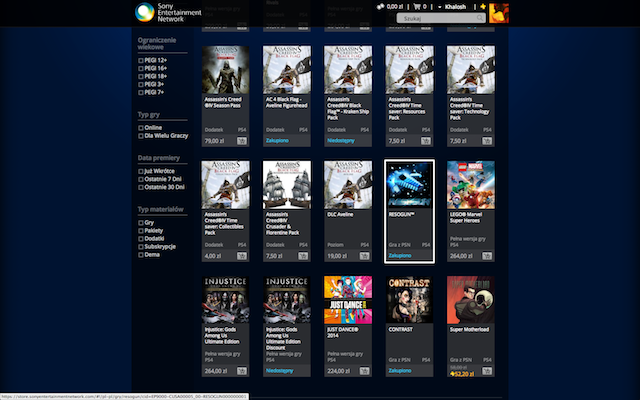Select the Kraken Ship Pack thumbnail

pos(348,70)
